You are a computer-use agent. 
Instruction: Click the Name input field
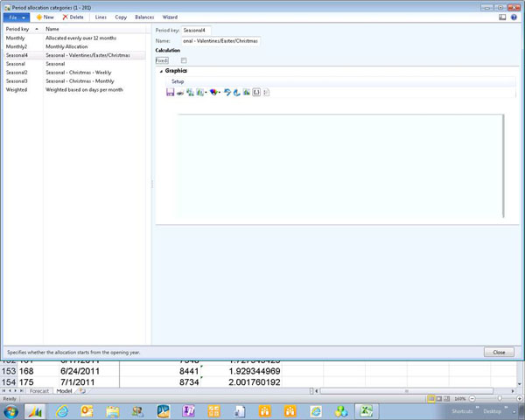(221, 41)
